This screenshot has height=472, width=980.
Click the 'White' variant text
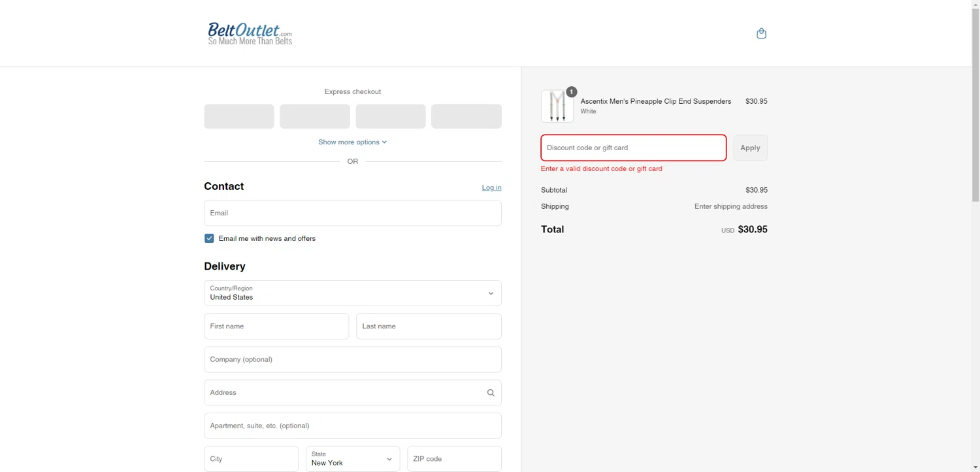pos(589,112)
